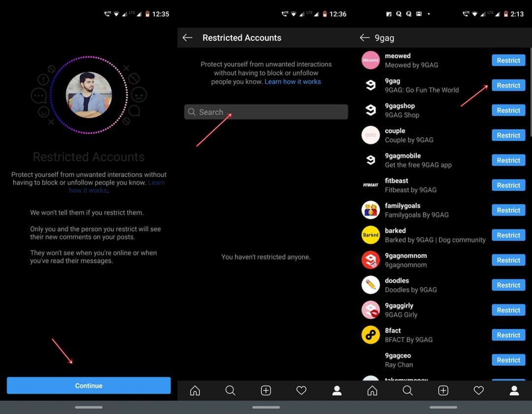Tap Learn how it works on intro screen
Image resolution: width=532 pixels, height=414 pixels.
[x=117, y=187]
